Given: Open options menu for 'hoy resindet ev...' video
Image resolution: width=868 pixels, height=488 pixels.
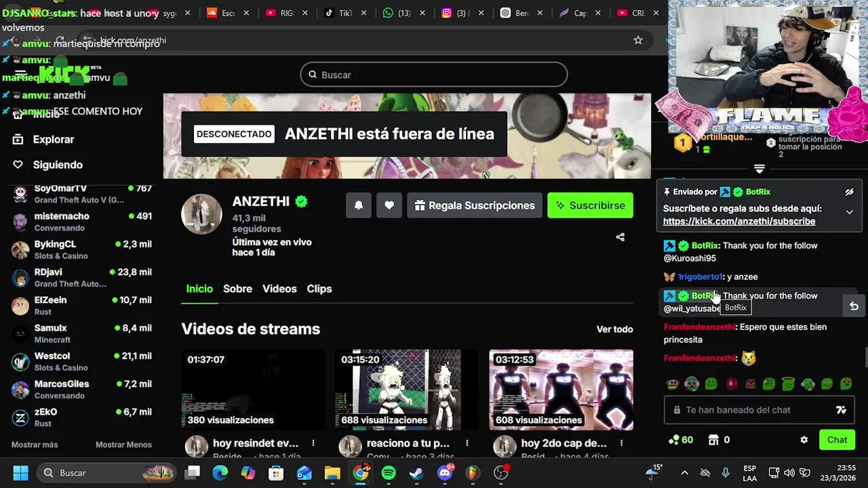Looking at the screenshot, I should (x=313, y=443).
